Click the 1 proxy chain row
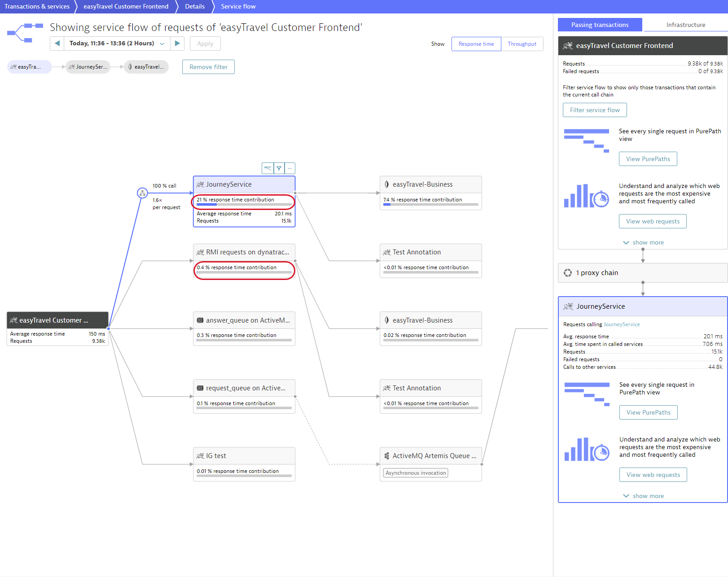728x577 pixels. (x=643, y=273)
